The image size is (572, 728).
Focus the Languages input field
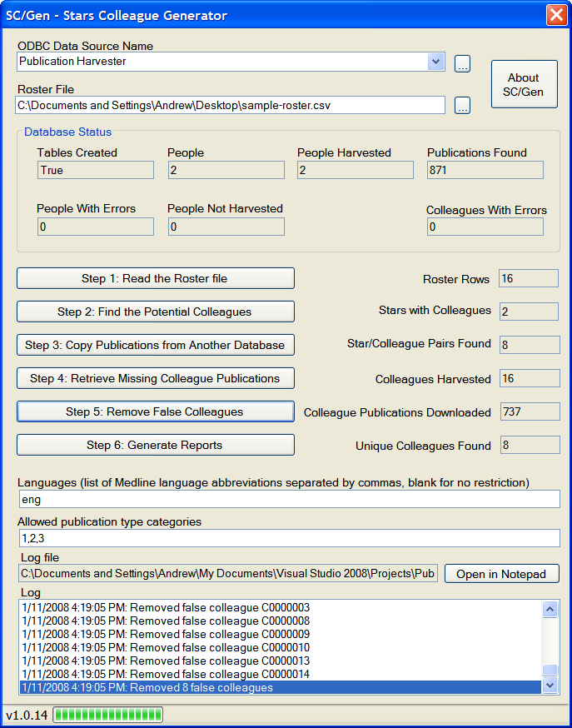point(289,499)
